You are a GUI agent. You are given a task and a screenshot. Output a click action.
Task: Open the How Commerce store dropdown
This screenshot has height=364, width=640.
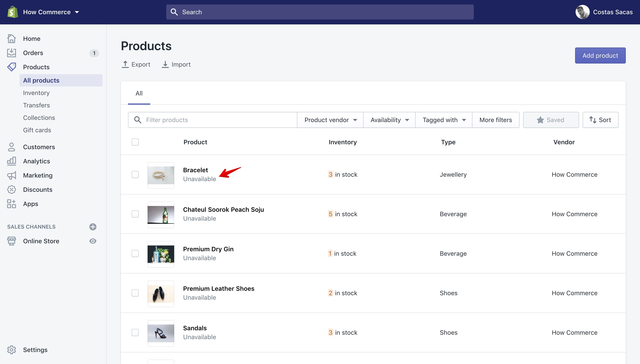51,12
